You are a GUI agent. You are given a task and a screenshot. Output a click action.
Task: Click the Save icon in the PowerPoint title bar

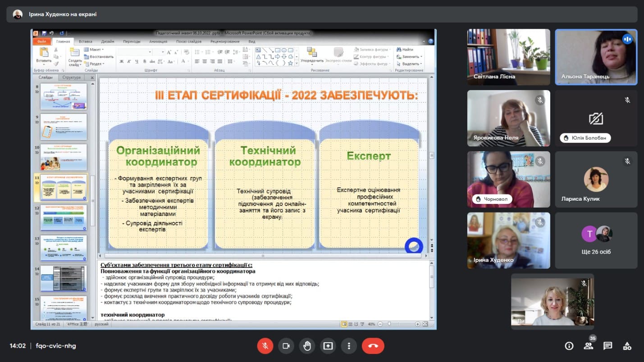pos(44,33)
